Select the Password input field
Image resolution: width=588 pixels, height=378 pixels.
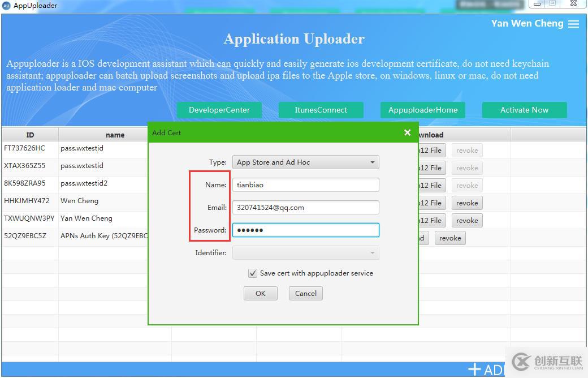(x=306, y=230)
